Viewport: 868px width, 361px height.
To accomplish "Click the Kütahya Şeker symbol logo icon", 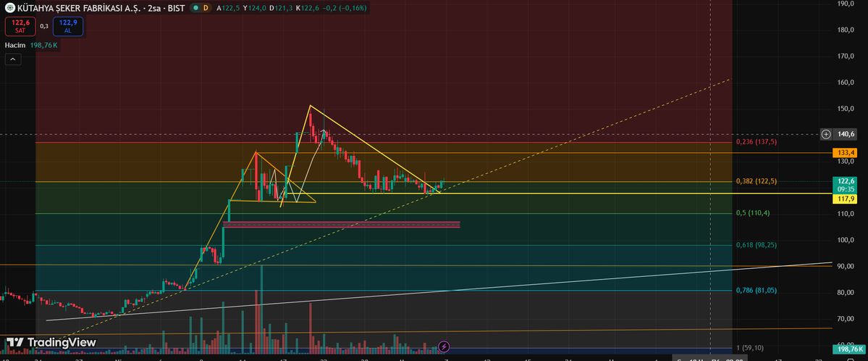I will pos(11,8).
